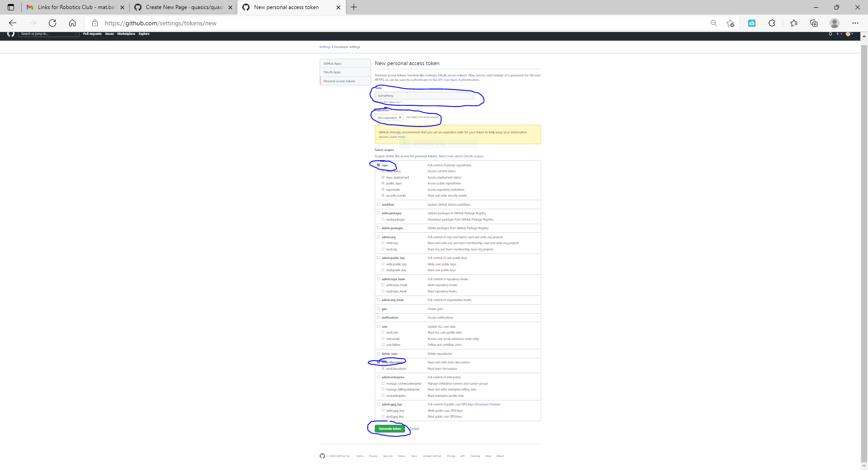Viewport: 868px width, 470px height.
Task: Toggle the read:user scope checkbox
Action: pyautogui.click(x=383, y=332)
